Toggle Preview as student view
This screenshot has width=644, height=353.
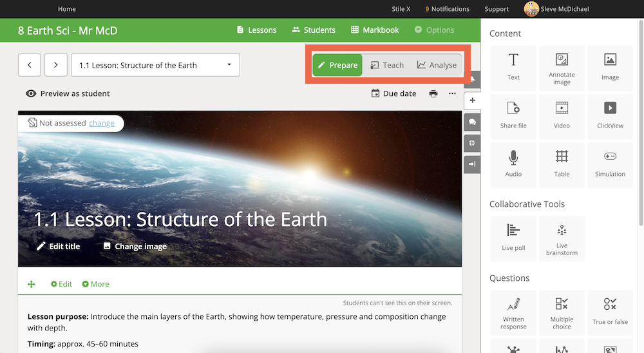[x=68, y=93]
